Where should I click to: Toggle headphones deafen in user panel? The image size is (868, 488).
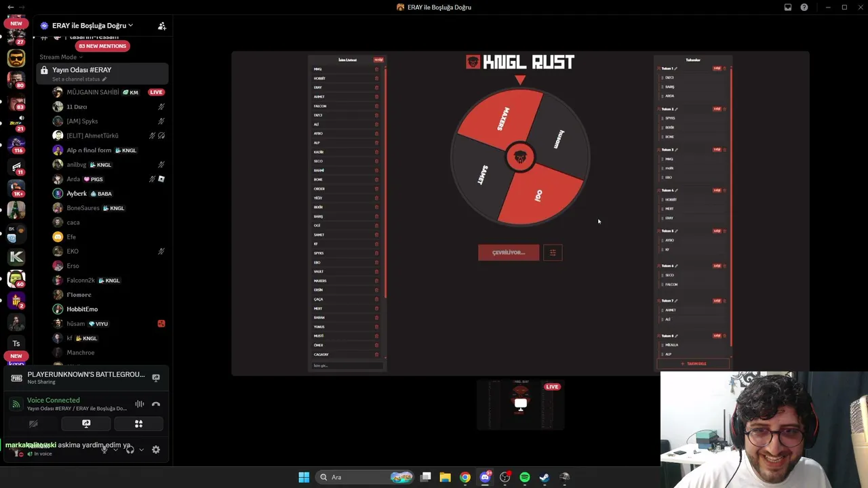(130, 449)
